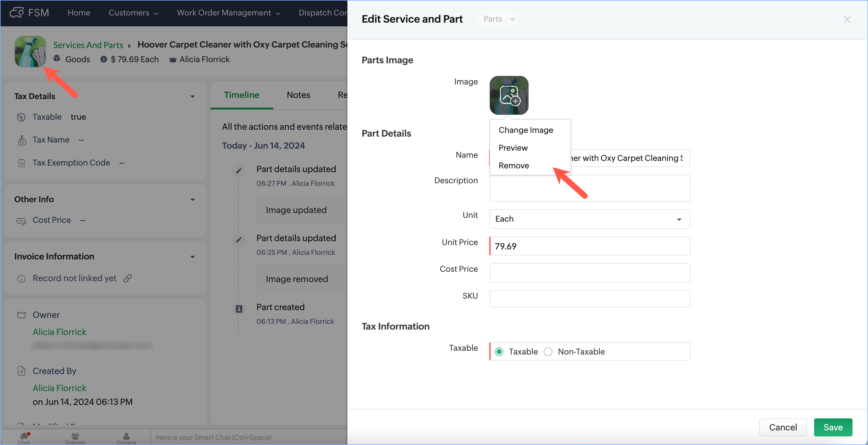Select the Taxable radio button
Screen dimensions: 868x445
[x=499, y=352]
